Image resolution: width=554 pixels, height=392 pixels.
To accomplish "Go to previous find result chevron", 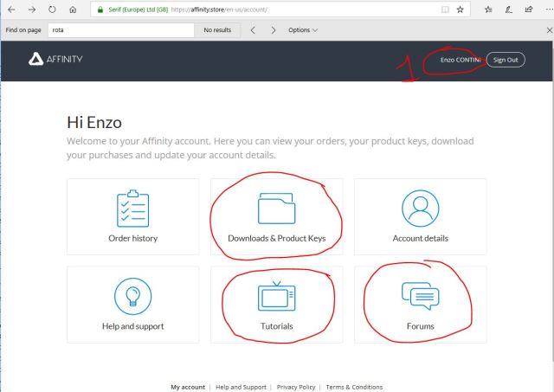I will pyautogui.click(x=252, y=29).
